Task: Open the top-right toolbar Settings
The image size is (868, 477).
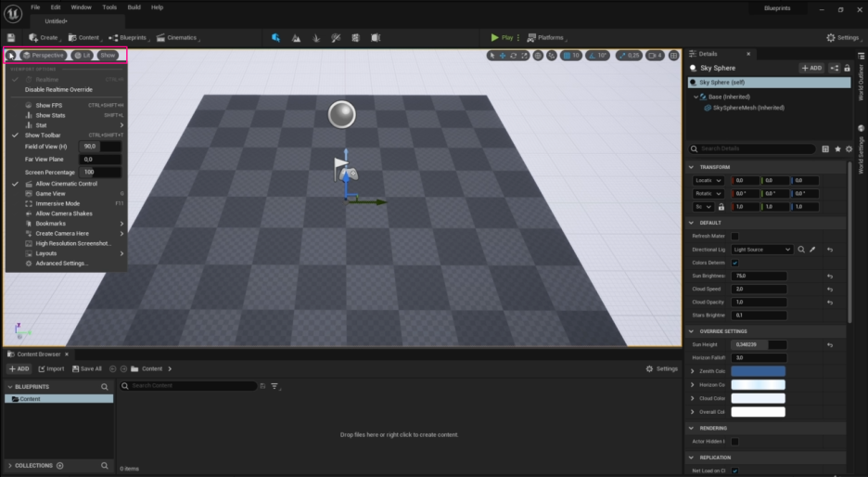Action: [844, 38]
